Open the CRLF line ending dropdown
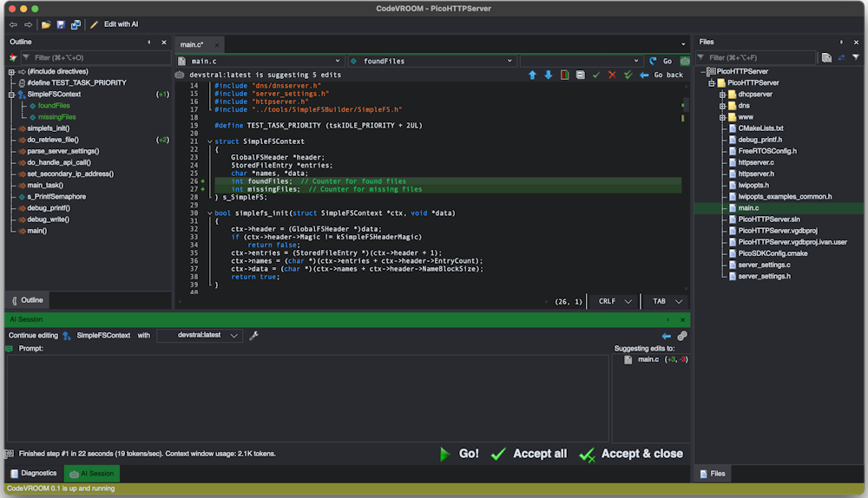 pyautogui.click(x=615, y=302)
